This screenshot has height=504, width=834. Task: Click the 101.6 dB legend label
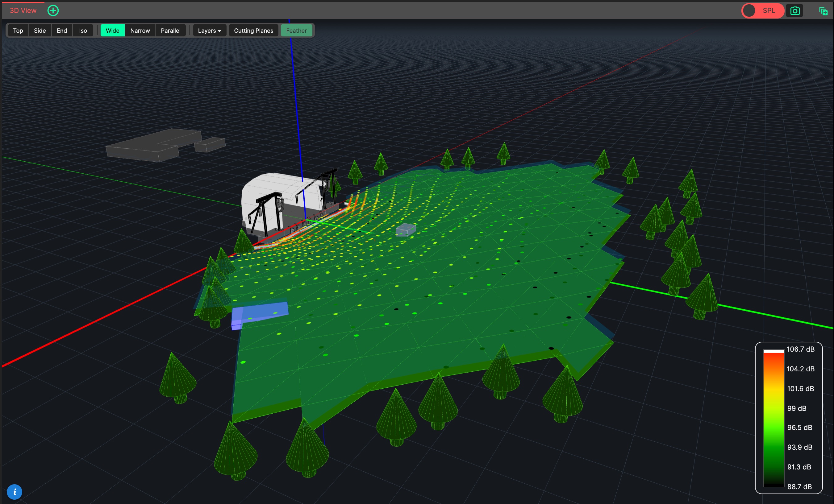click(x=800, y=389)
